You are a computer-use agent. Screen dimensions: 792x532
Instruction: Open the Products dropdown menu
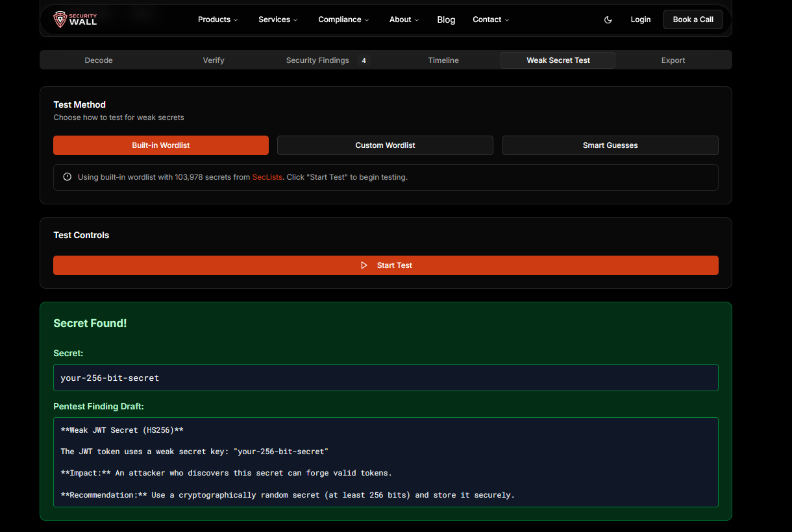tap(217, 19)
